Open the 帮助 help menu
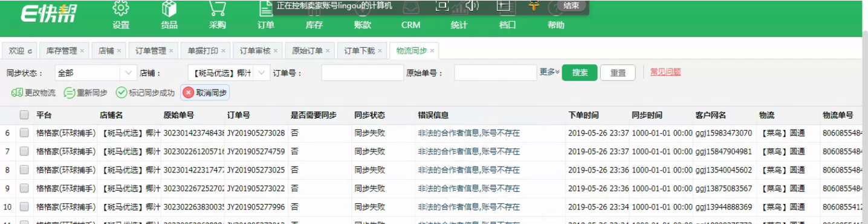868x224 pixels. pyautogui.click(x=556, y=25)
